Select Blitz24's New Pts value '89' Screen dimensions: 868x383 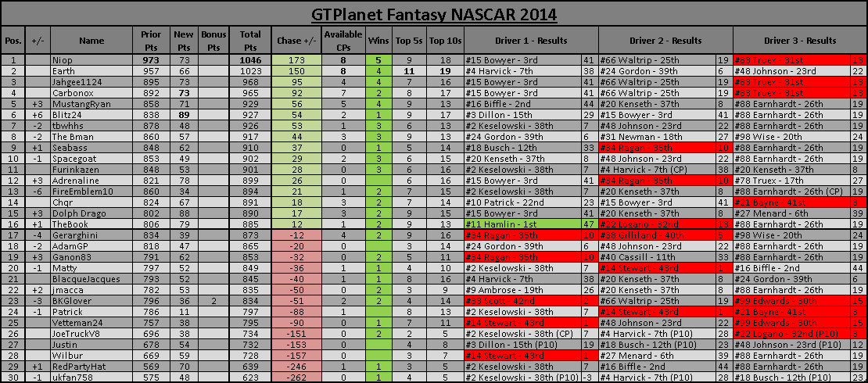click(x=184, y=114)
